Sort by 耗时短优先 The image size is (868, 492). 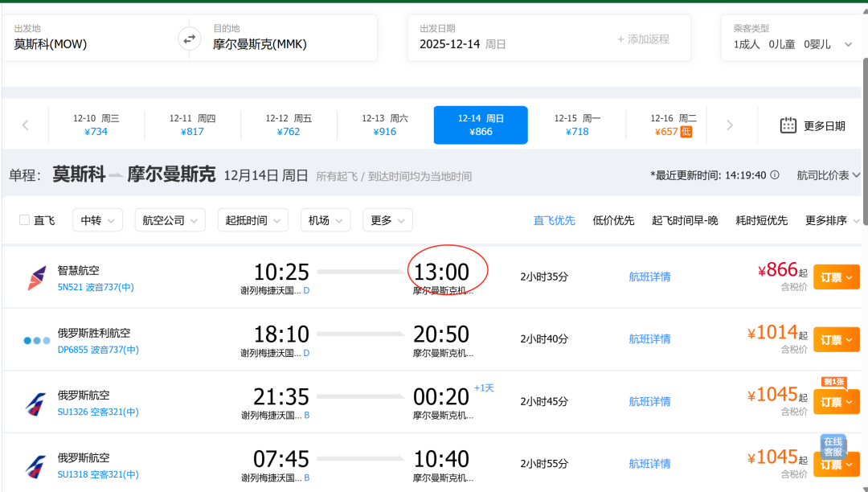point(761,220)
